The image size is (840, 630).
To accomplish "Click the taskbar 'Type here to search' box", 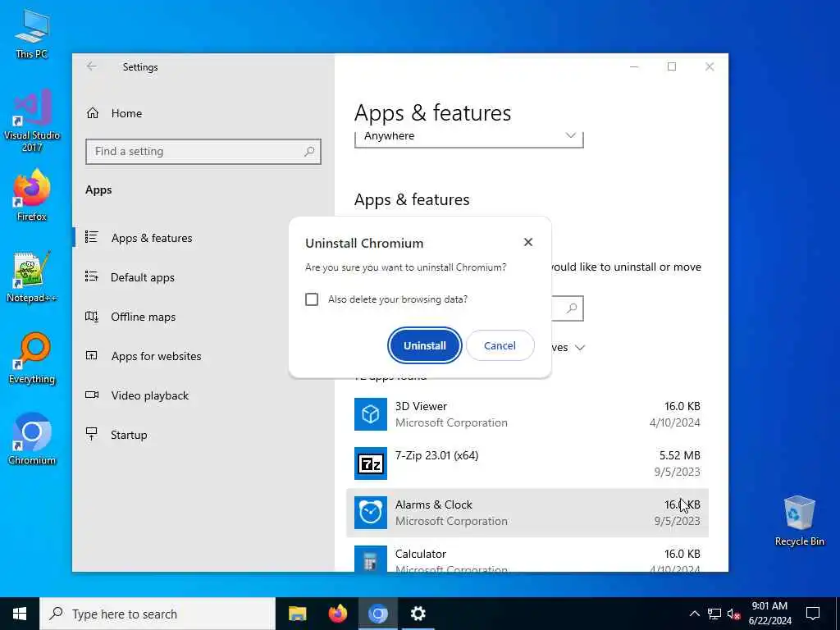I will 157,614.
